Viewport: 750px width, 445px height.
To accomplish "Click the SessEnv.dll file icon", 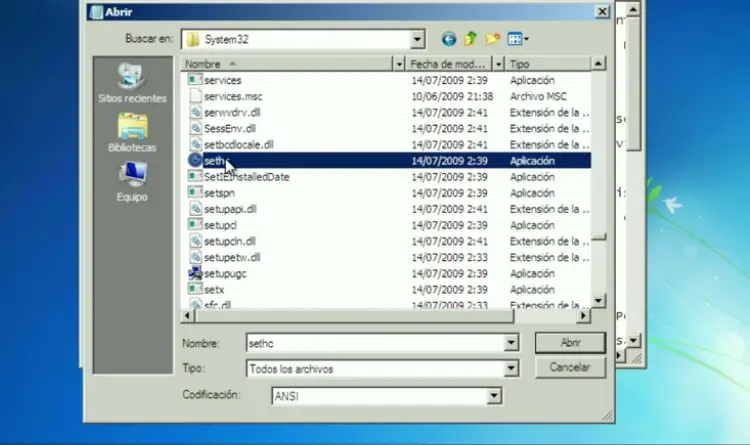I will [195, 128].
